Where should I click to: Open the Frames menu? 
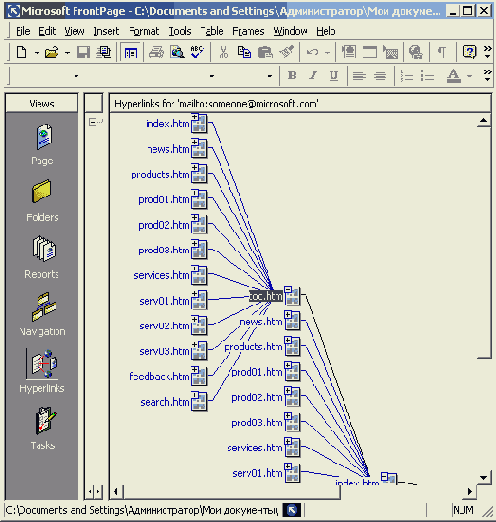point(248,31)
